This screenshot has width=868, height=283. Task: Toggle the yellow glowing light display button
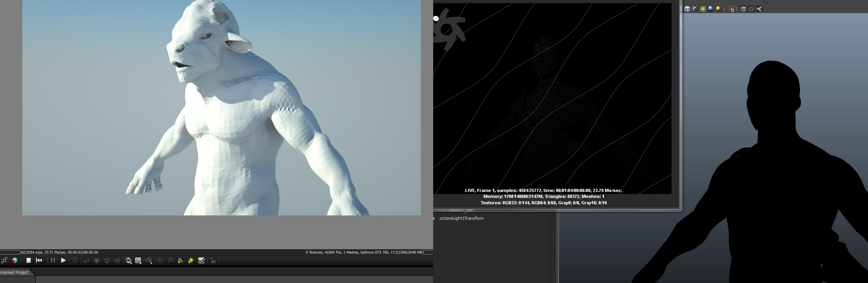click(703, 9)
